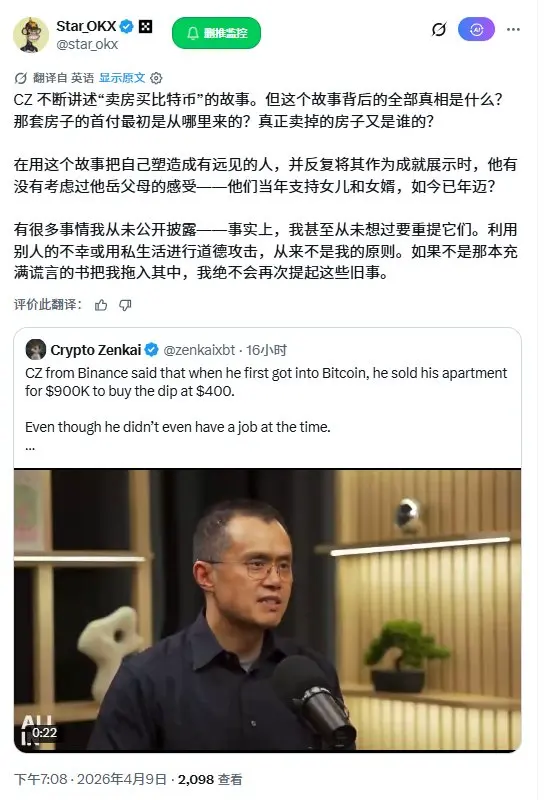Click the green bell monitoring button
The height and width of the screenshot is (800, 558).
point(216,33)
